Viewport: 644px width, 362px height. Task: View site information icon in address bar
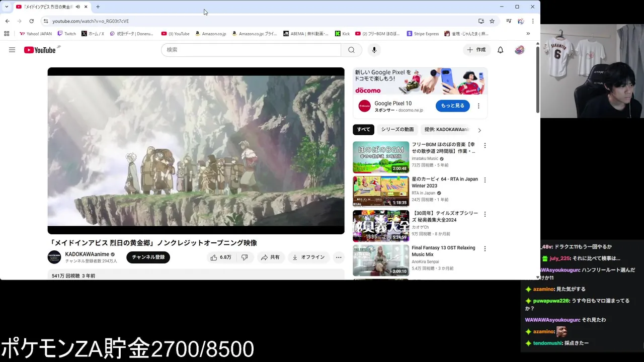tap(46, 21)
